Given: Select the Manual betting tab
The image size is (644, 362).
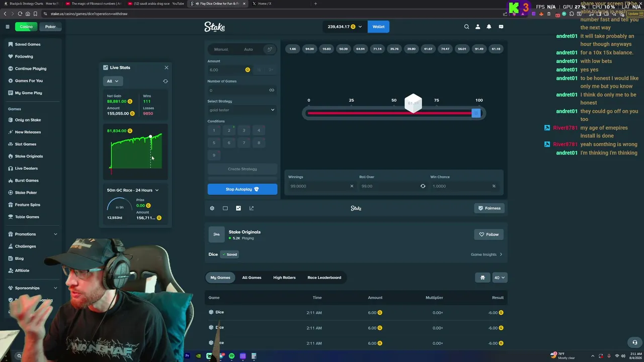Looking at the screenshot, I should [221, 49].
